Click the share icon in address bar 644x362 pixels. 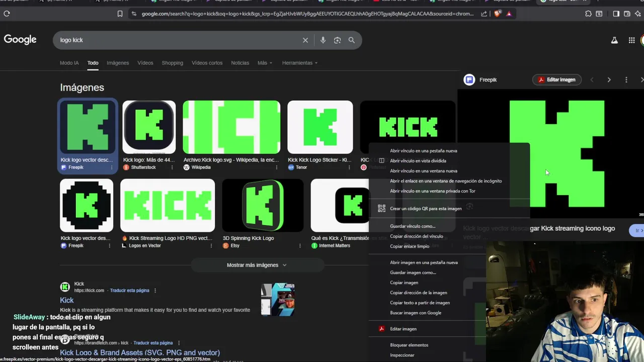click(x=484, y=14)
